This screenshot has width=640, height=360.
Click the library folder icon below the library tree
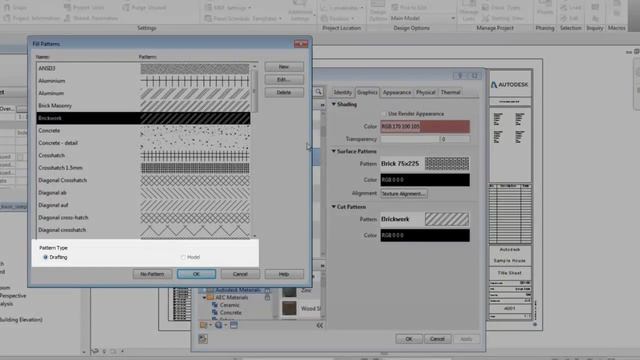[x=203, y=325]
